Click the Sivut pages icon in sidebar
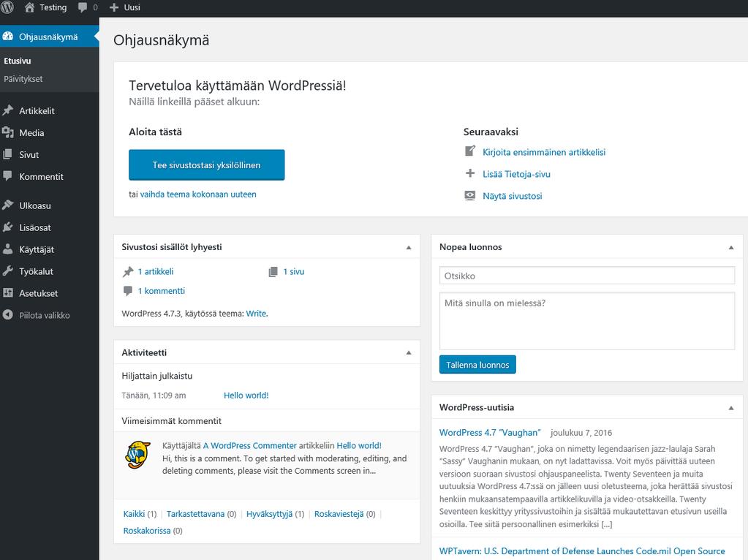The height and width of the screenshot is (560, 748). pos(7,154)
